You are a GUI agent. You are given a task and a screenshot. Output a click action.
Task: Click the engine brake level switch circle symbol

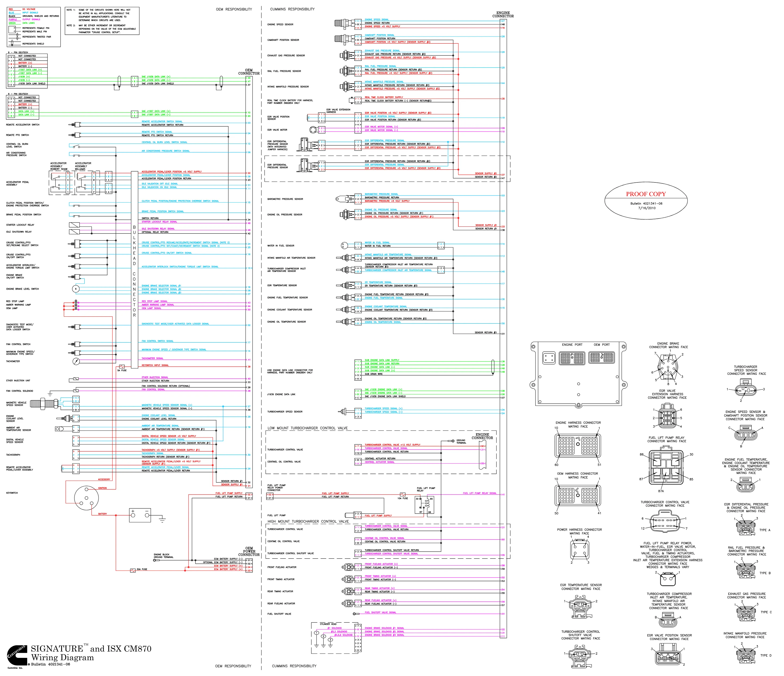coord(76,289)
